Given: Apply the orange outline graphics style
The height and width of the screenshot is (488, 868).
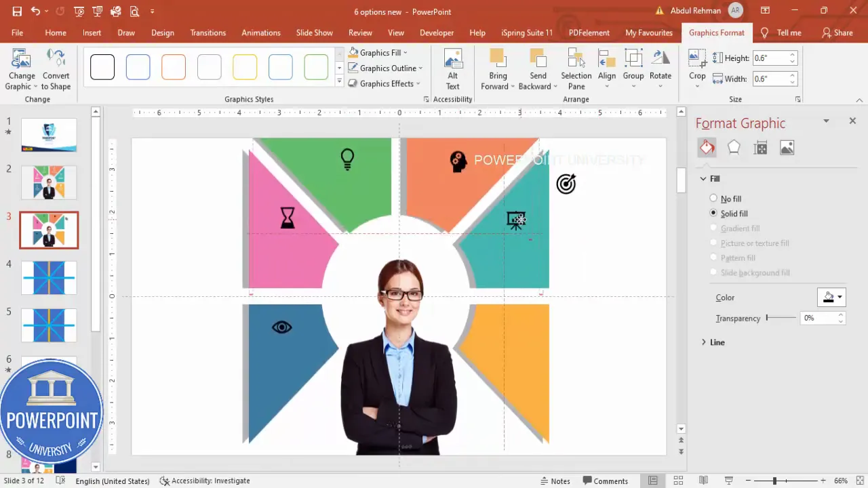Looking at the screenshot, I should coord(174,67).
